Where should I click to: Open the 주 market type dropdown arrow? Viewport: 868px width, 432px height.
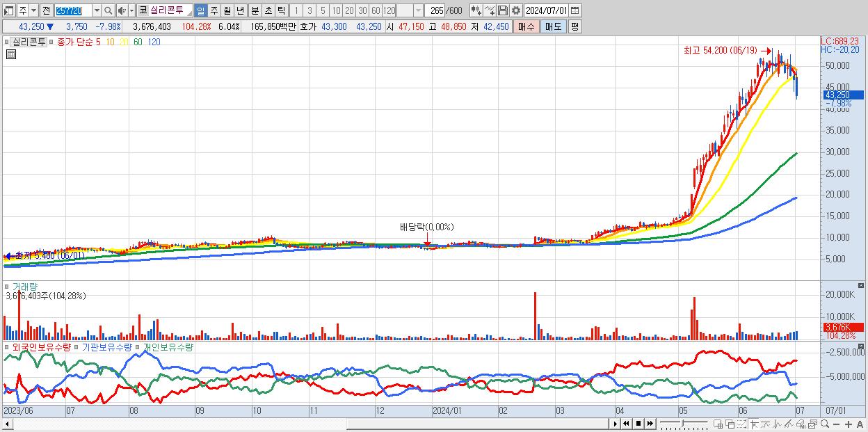[34, 10]
